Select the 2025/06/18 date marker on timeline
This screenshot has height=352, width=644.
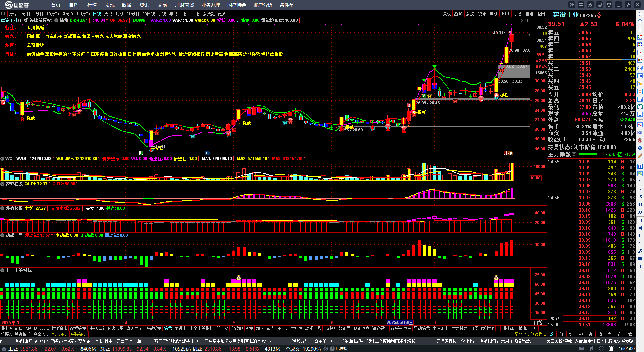pos(399,322)
